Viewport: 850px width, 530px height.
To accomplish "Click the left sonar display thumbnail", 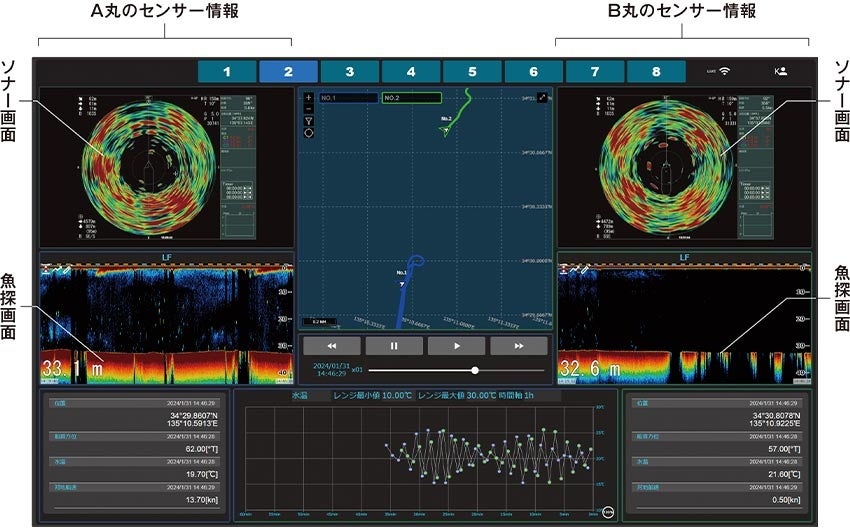I will [x=166, y=167].
